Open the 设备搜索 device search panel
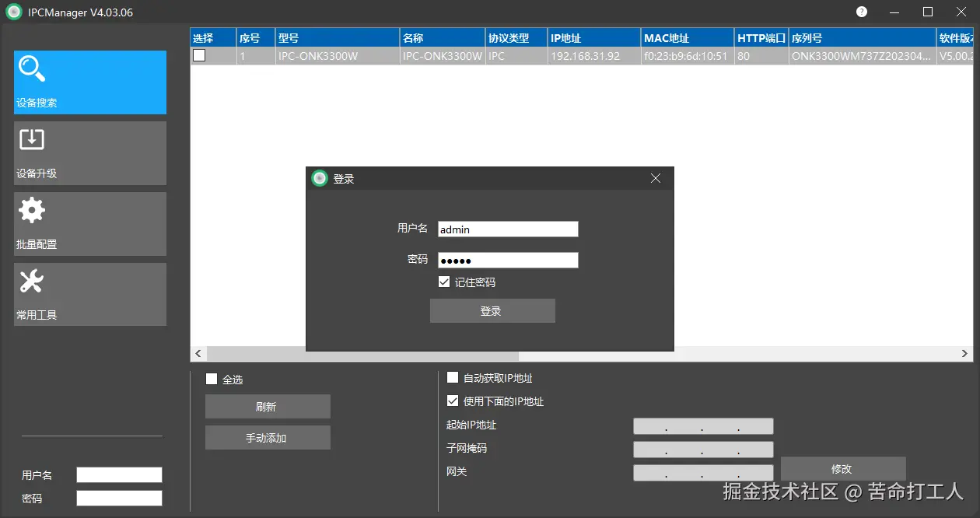 coord(90,82)
